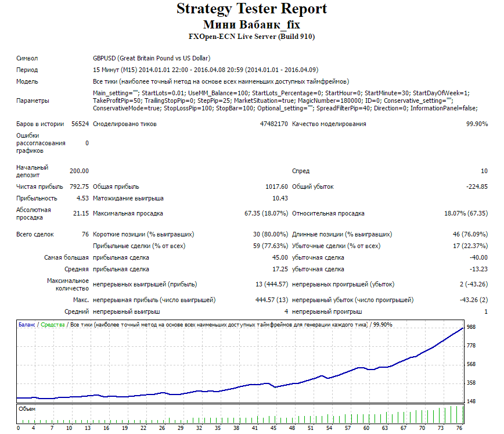This screenshot has width=504, height=434.
Task: Click the Объем volume panel label
Action: coord(27,409)
